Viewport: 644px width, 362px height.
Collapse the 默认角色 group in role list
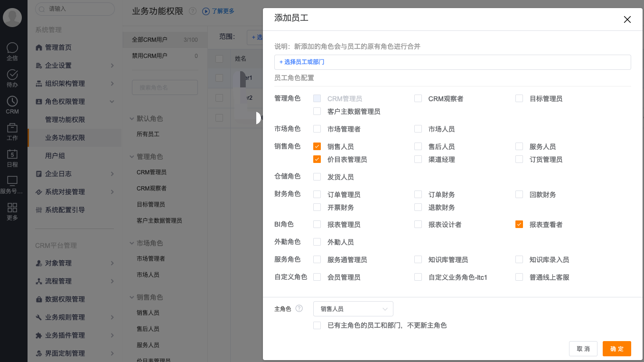click(132, 119)
